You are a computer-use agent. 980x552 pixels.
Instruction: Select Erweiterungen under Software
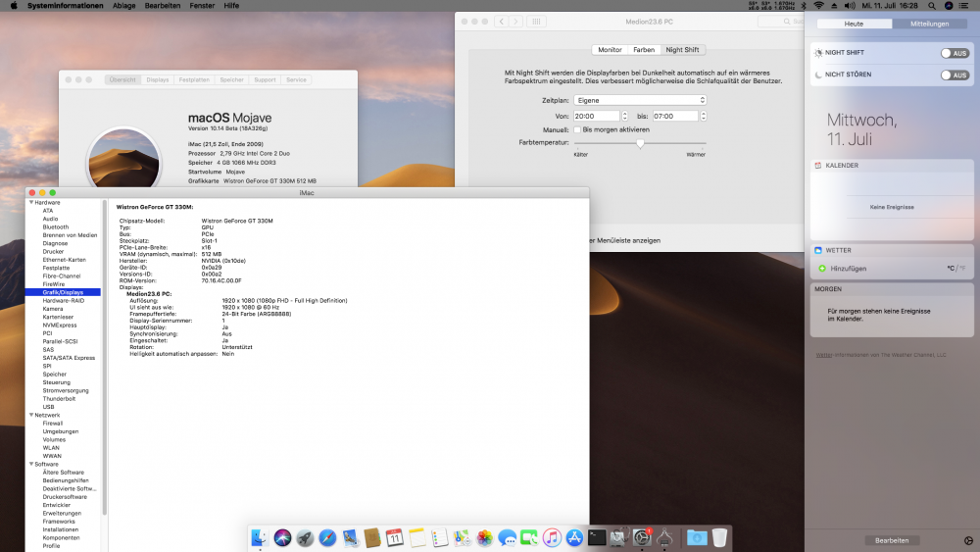point(63,513)
